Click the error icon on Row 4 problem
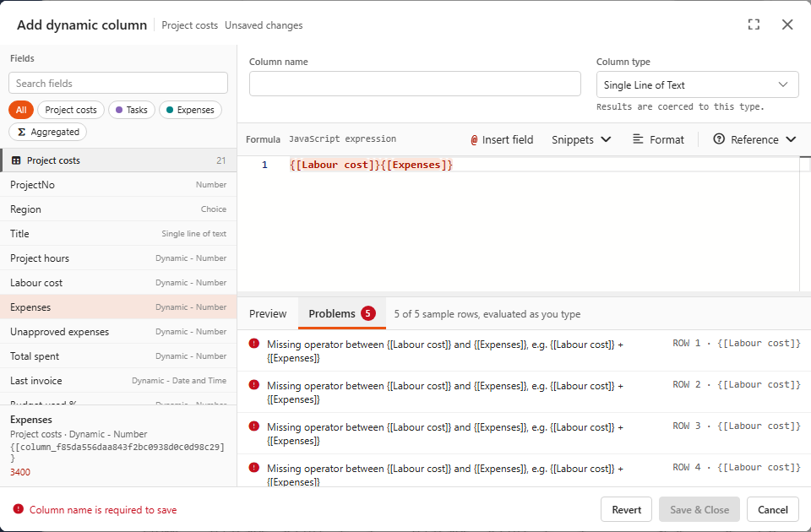The width and height of the screenshot is (811, 532). click(254, 467)
